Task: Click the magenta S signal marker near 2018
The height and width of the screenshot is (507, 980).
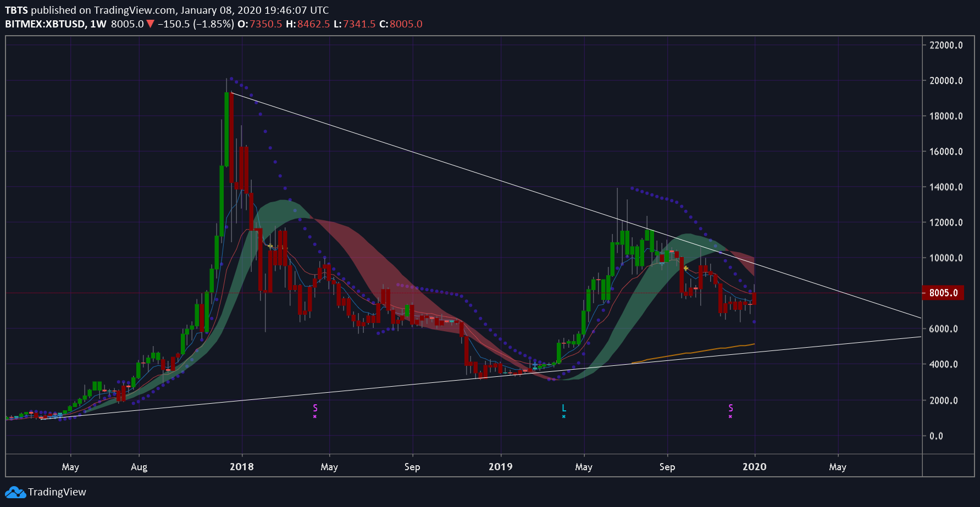Action: click(315, 408)
